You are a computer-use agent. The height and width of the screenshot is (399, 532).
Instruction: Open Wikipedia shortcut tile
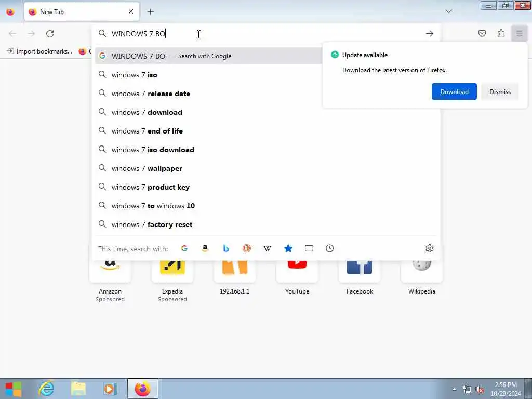coord(422,278)
